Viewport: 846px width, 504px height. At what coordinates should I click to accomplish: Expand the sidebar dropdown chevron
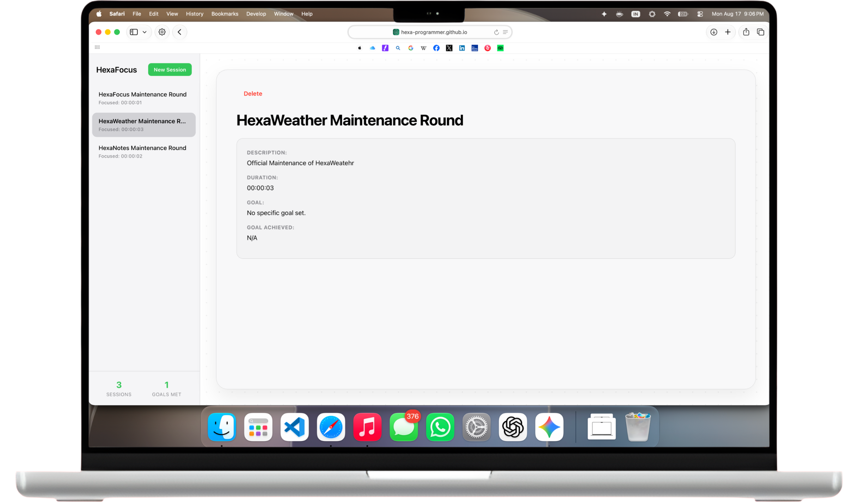click(x=145, y=32)
